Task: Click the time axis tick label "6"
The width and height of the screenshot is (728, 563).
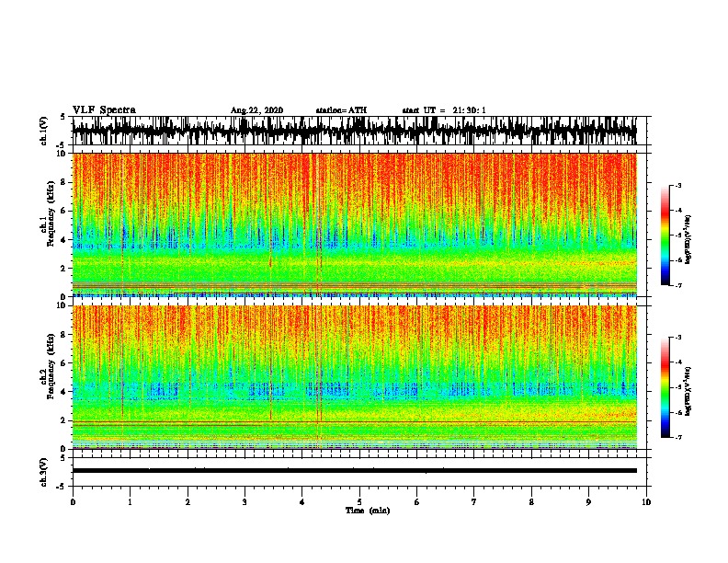Action: coord(417,502)
